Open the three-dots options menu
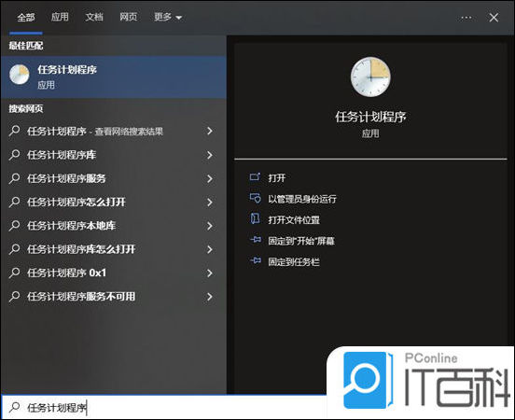Viewport: 515px width, 420px height. (x=466, y=18)
